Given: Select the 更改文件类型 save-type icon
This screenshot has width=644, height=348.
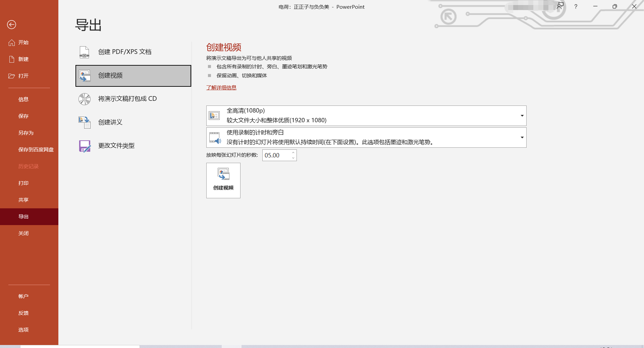Looking at the screenshot, I should point(84,146).
